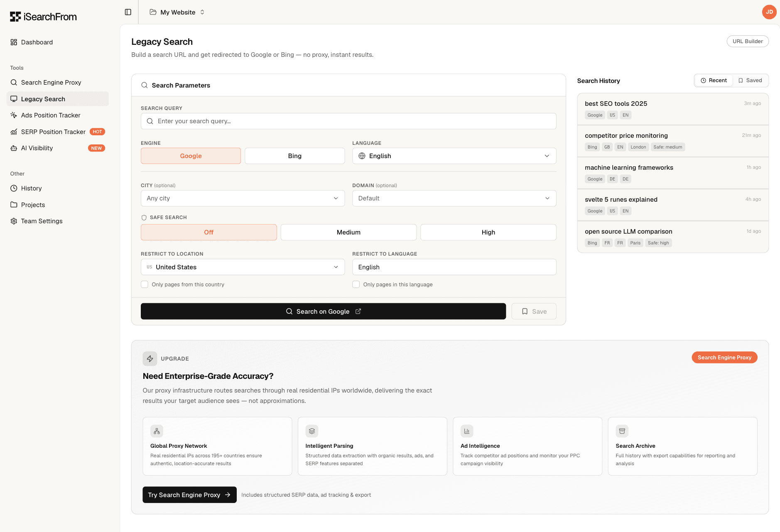Expand the Language English dropdown
The image size is (780, 532).
point(454,156)
